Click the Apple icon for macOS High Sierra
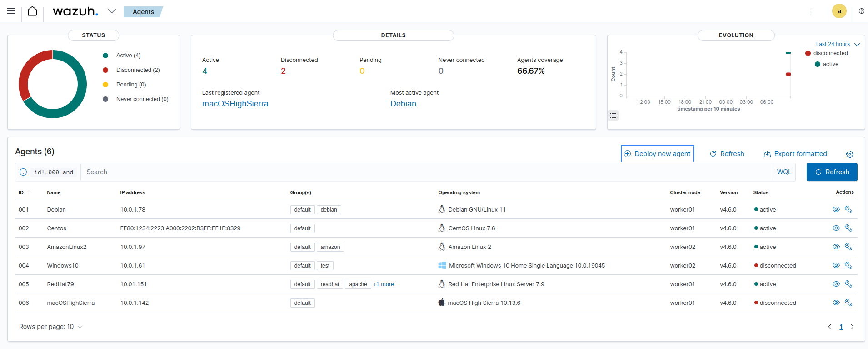868x349 pixels. pos(441,302)
